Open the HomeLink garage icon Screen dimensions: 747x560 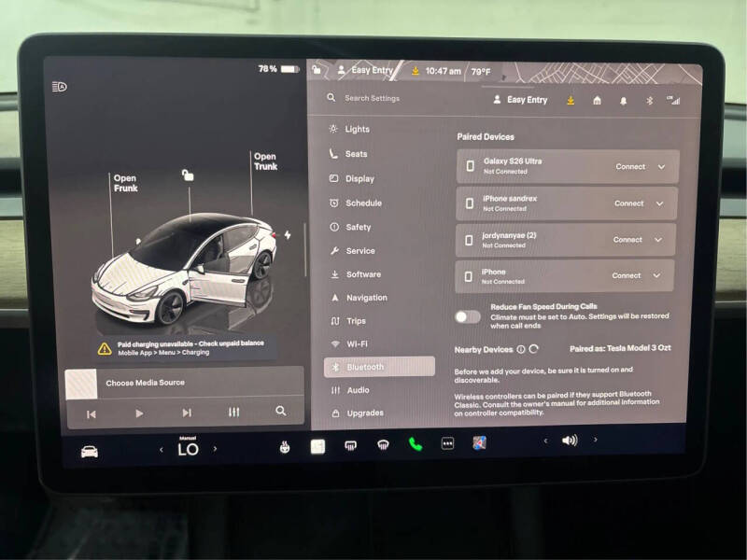pos(597,100)
